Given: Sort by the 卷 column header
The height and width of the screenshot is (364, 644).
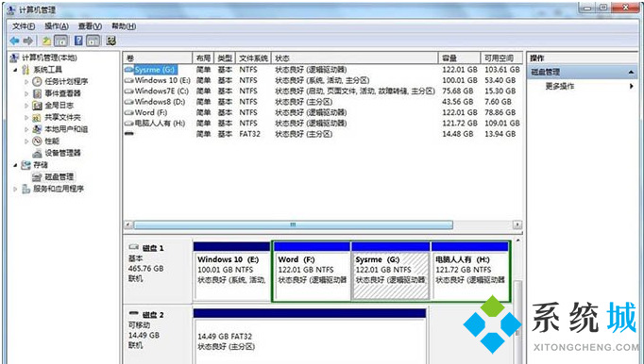Looking at the screenshot, I should pos(158,58).
